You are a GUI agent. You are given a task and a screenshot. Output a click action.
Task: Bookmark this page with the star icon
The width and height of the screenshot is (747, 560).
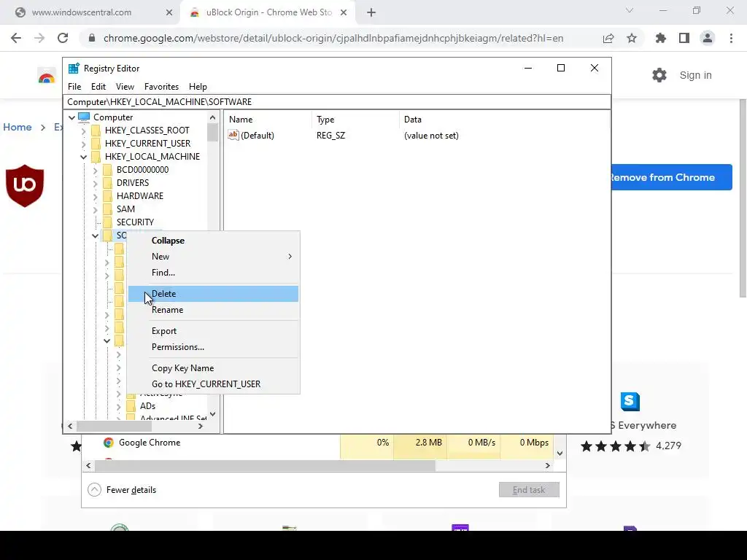[632, 38]
